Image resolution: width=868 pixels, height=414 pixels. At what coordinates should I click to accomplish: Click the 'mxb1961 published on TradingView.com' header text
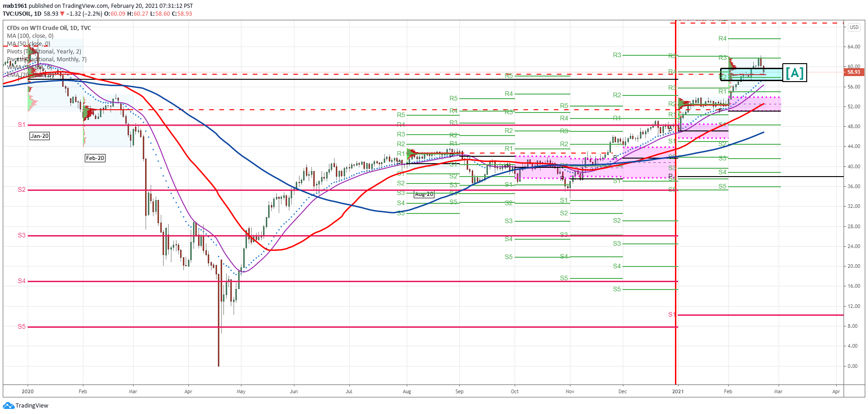click(56, 6)
